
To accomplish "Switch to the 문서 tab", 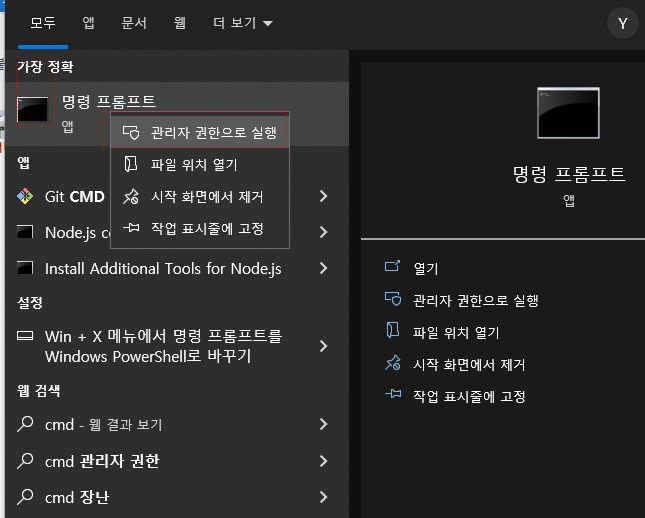I will pos(134,23).
